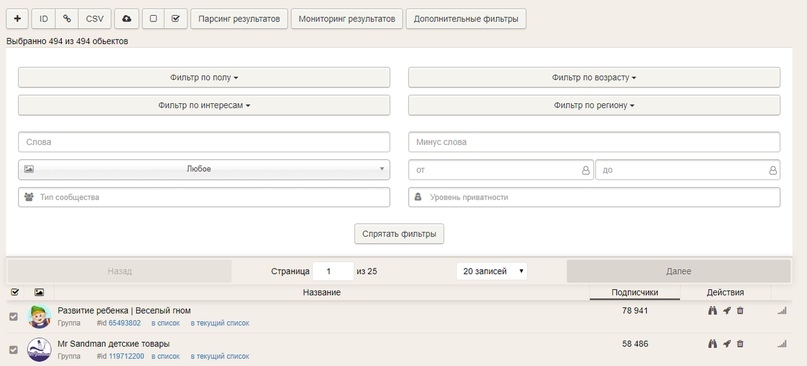Click the image column header icon
The image size is (807, 366).
[39, 292]
